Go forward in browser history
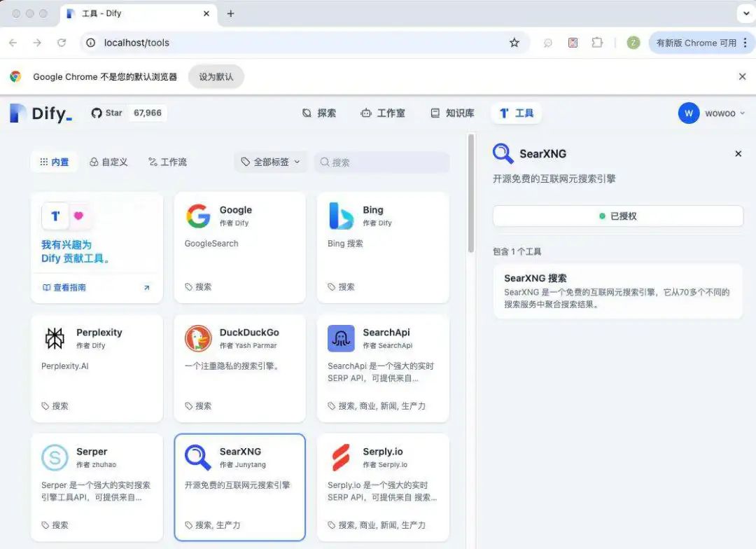 click(x=37, y=43)
